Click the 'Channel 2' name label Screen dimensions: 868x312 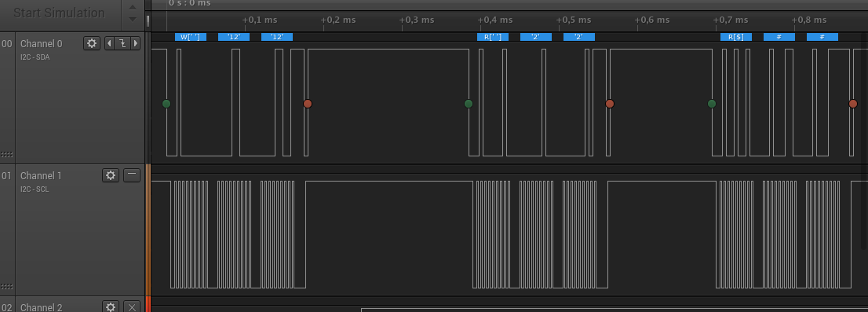click(x=42, y=307)
